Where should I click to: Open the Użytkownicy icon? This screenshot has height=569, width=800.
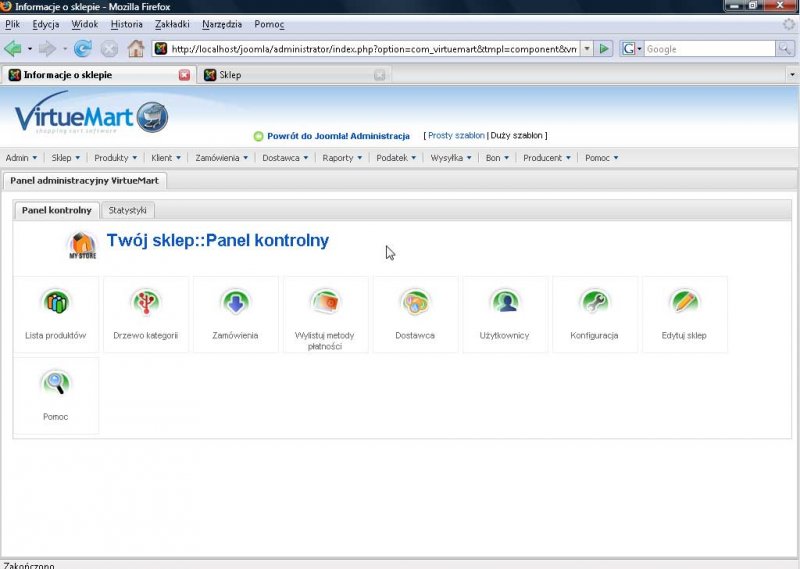(504, 301)
